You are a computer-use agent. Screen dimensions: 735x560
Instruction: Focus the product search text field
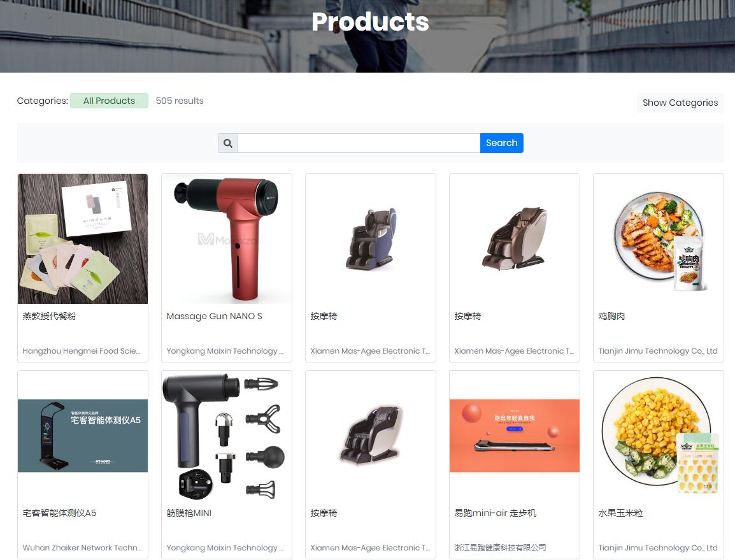point(359,143)
